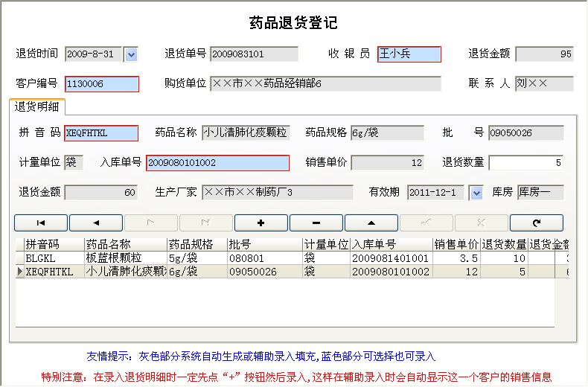Click the 收银员 field showing 王小兵
Image resolution: width=588 pixels, height=387 pixels.
click(x=409, y=54)
